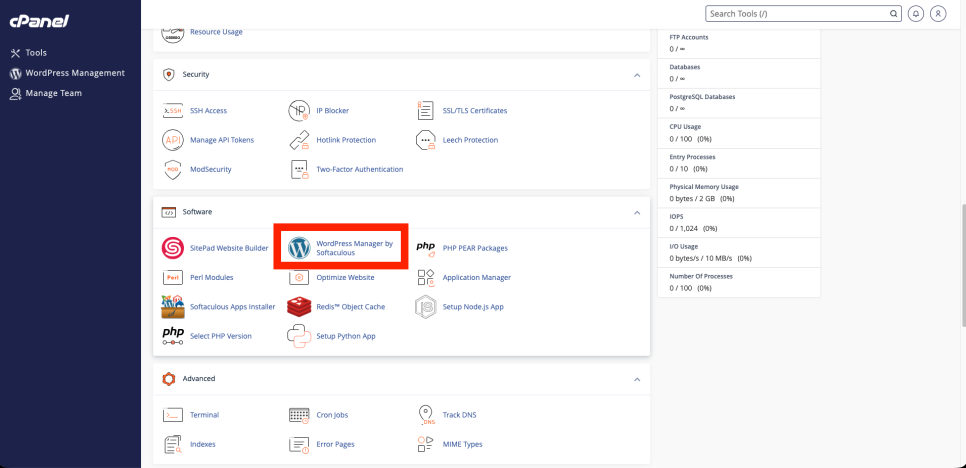Viewport: 966px width, 468px height.
Task: Click the PostgreSQL Databases label
Action: 702,97
